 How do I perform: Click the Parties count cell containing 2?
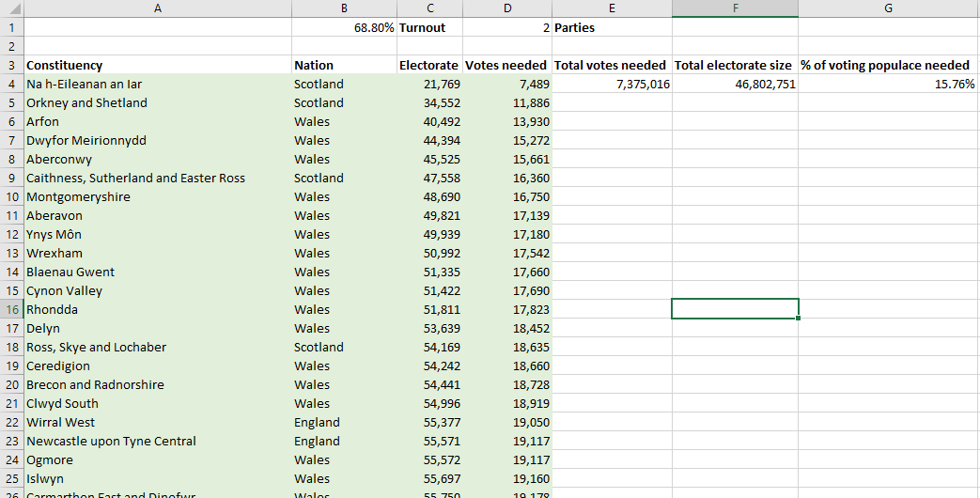pyautogui.click(x=507, y=27)
